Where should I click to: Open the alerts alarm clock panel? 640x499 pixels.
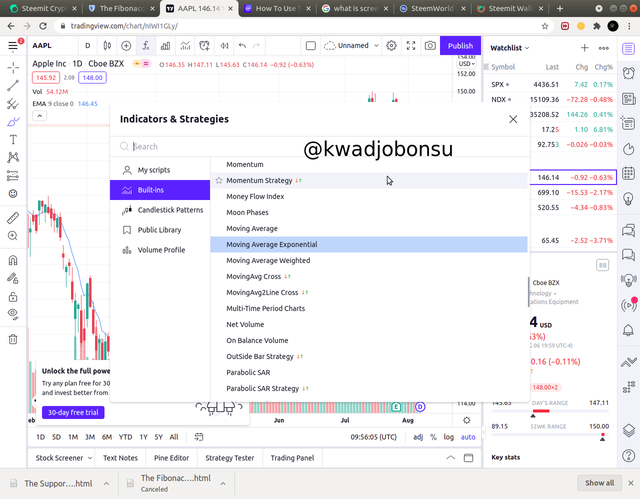(x=629, y=73)
